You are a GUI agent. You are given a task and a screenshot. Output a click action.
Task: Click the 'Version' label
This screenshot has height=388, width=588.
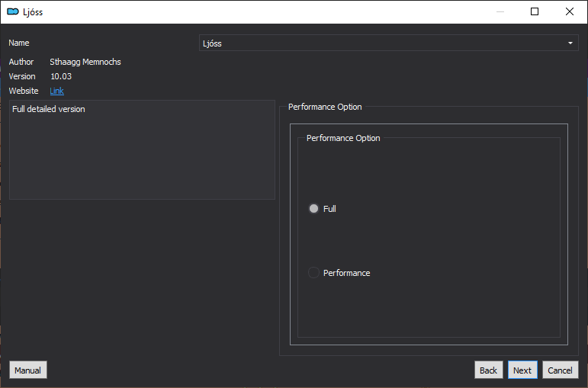[x=22, y=76]
